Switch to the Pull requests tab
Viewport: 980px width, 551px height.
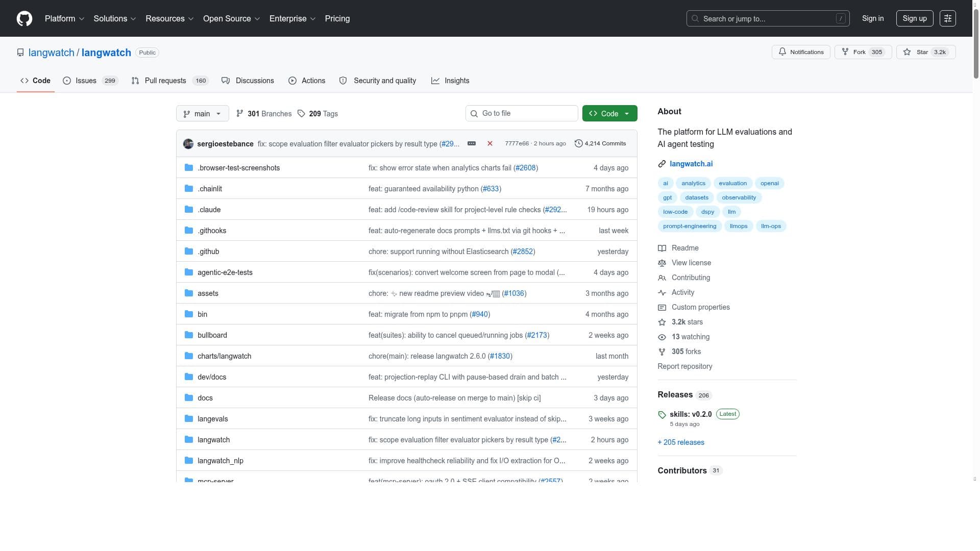click(165, 81)
